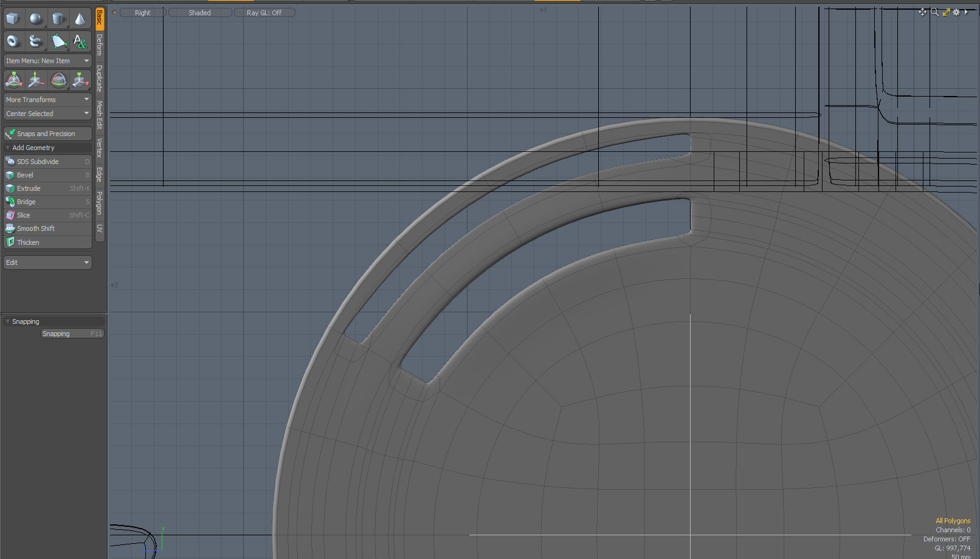The image size is (980, 559).
Task: Click the Bridge tool
Action: pyautogui.click(x=47, y=202)
